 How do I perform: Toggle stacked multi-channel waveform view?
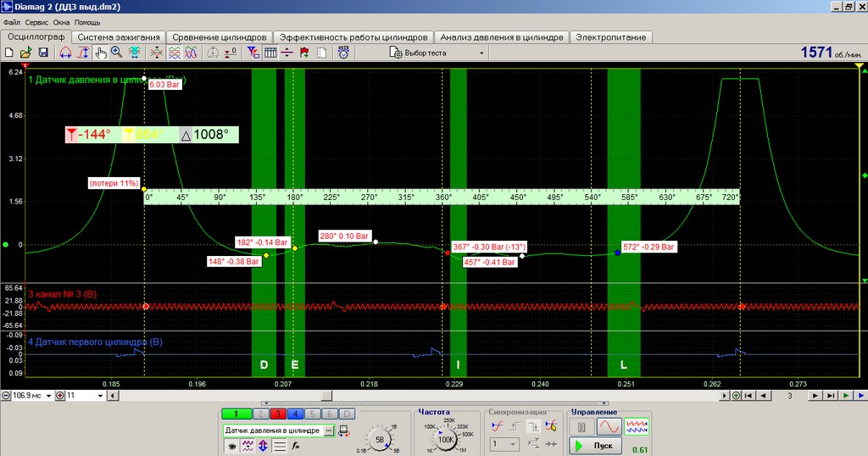pos(174,53)
